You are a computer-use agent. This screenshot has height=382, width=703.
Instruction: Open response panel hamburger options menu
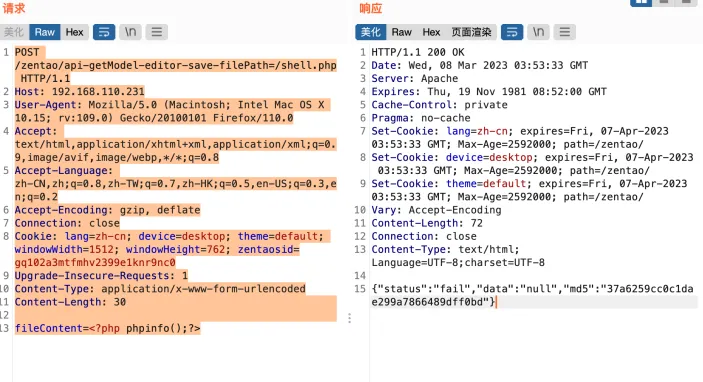coord(564,32)
